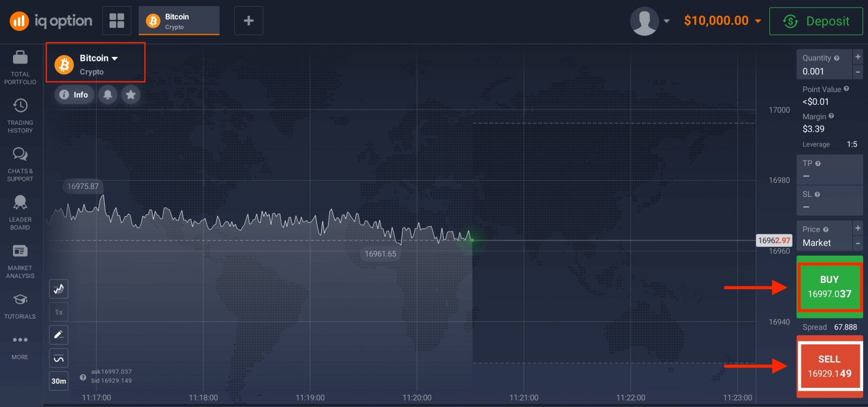Screen dimensions: 868x407
Task: Expand the profile dropdown arrow
Action: click(x=667, y=21)
